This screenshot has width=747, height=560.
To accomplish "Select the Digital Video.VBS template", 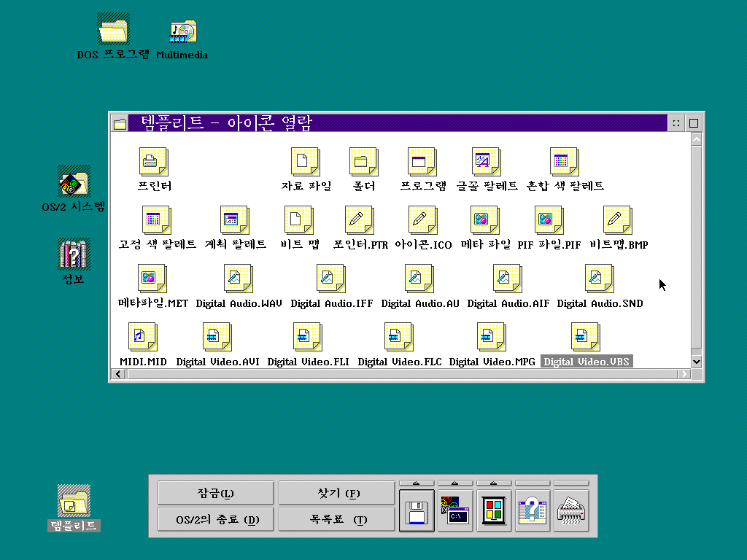I will tap(586, 337).
